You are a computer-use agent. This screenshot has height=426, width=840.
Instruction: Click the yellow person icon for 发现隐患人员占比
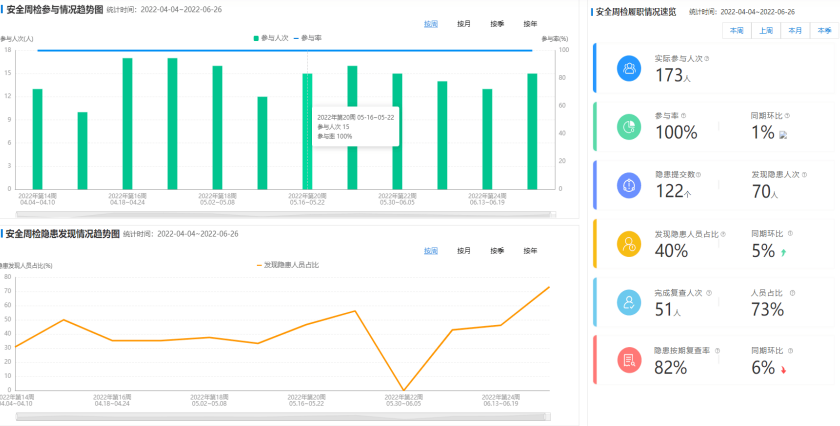[629, 244]
